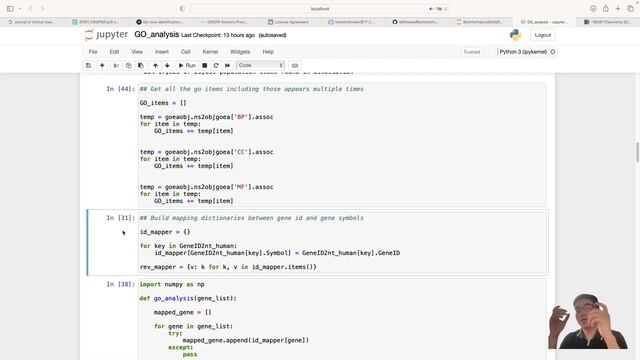Insert a cell below with plus icon
Image resolution: width=640 pixels, height=360 pixels.
(102, 65)
